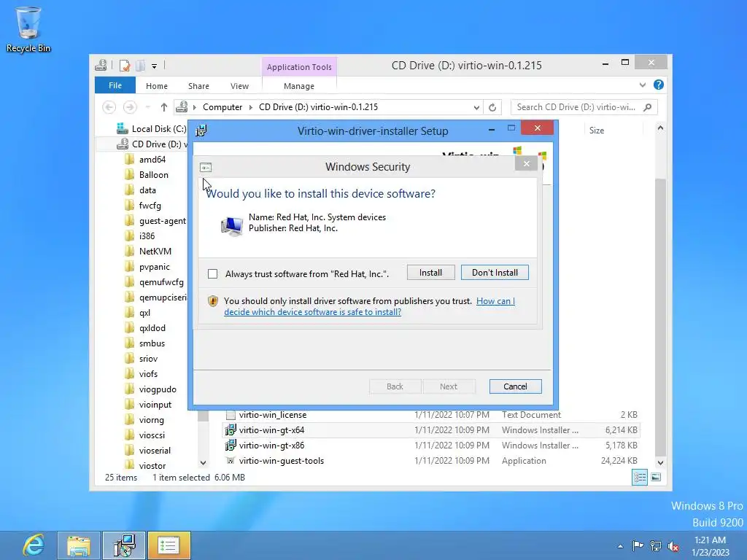Click Computer in the address breadcrumb

click(222, 107)
